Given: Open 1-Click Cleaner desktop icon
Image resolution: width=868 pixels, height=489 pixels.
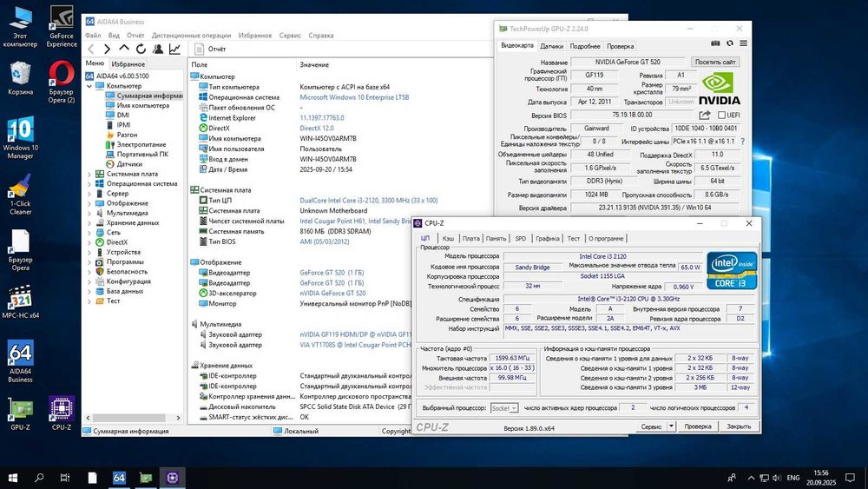Looking at the screenshot, I should (21, 195).
